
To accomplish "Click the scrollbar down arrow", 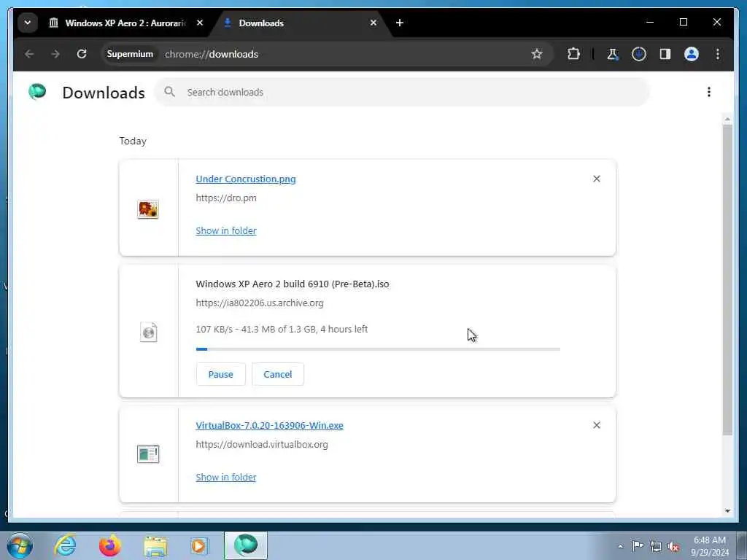I will click(x=727, y=511).
